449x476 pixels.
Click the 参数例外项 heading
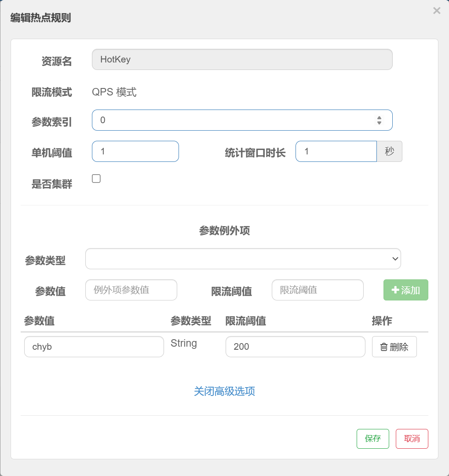(x=224, y=231)
